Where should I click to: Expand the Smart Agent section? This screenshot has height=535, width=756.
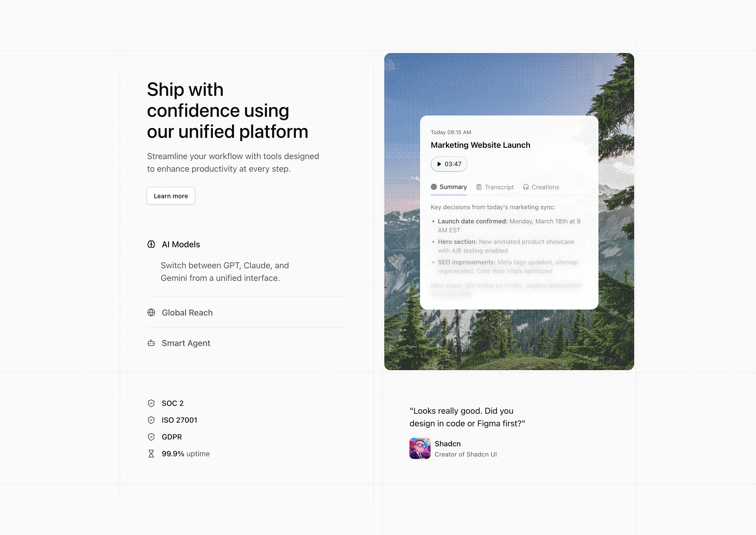point(186,343)
